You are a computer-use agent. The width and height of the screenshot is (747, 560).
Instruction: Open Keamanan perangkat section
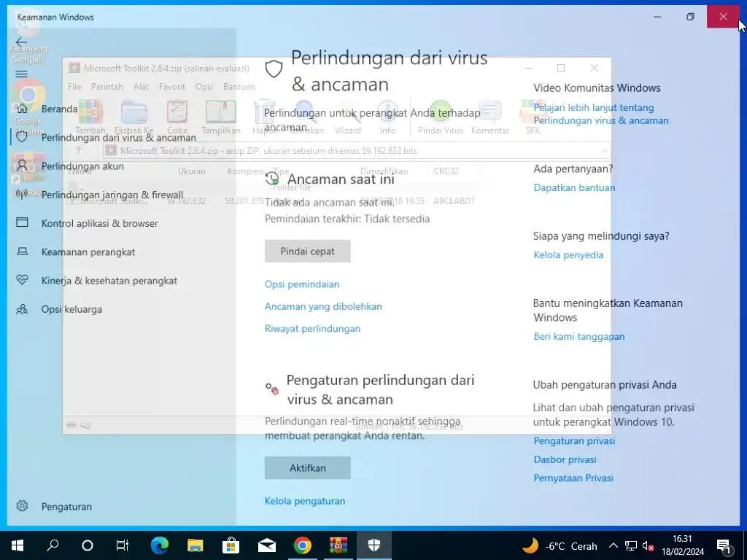pos(88,252)
